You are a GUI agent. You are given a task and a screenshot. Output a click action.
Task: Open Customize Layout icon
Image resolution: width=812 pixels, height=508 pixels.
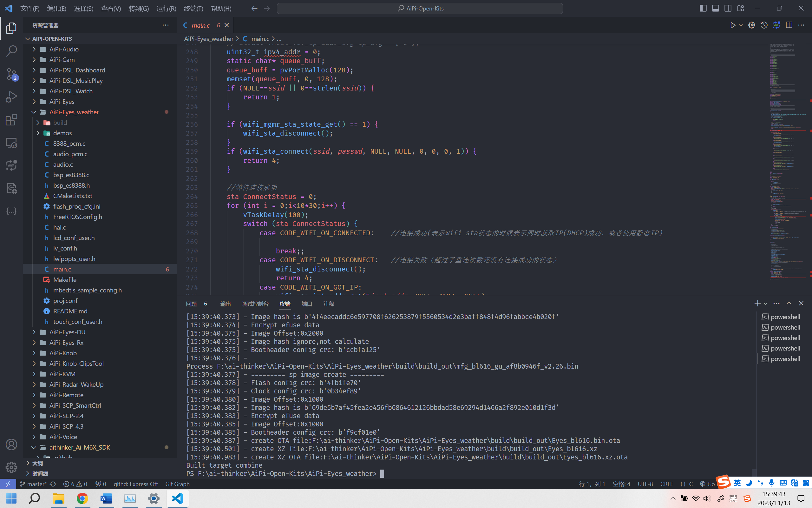[x=741, y=8]
